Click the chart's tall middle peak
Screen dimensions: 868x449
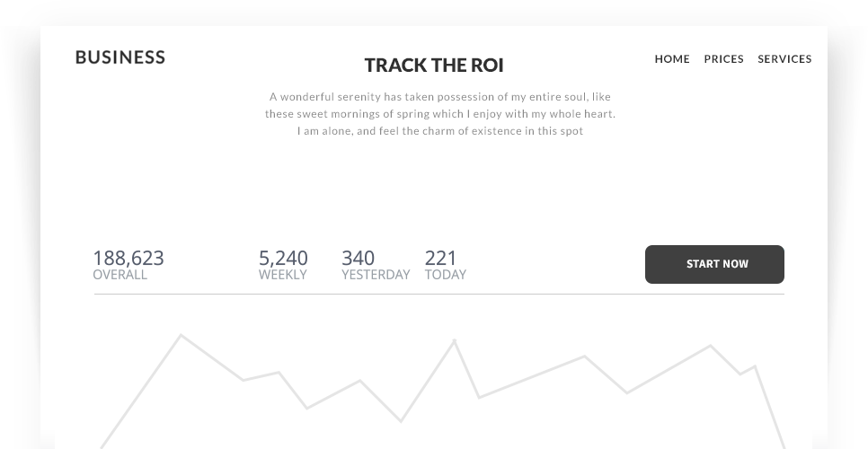click(454, 340)
